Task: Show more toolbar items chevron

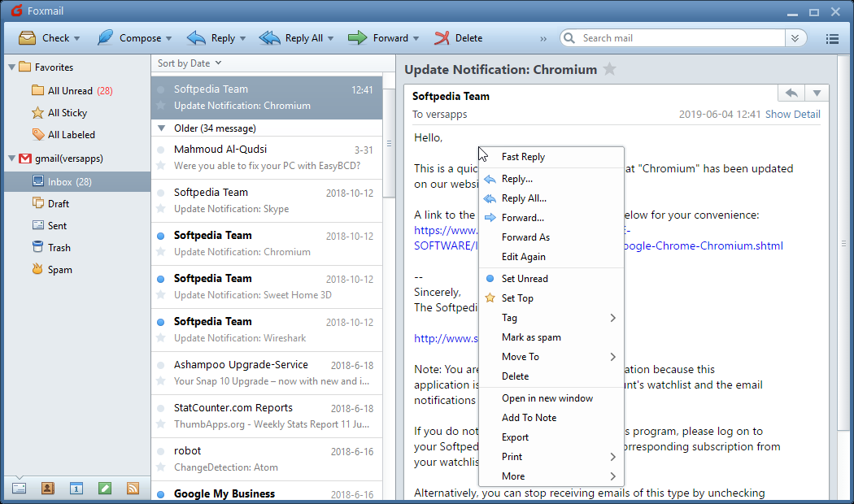Action: pyautogui.click(x=543, y=39)
